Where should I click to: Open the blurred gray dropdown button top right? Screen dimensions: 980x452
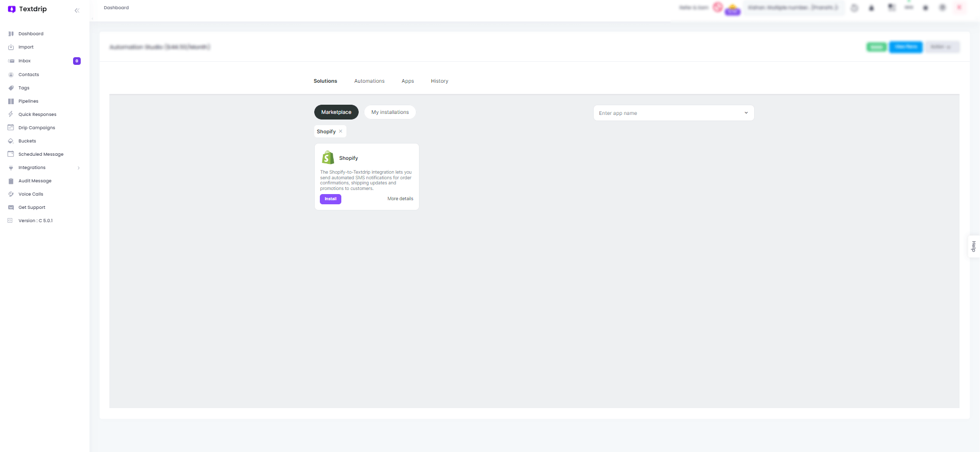click(942, 47)
